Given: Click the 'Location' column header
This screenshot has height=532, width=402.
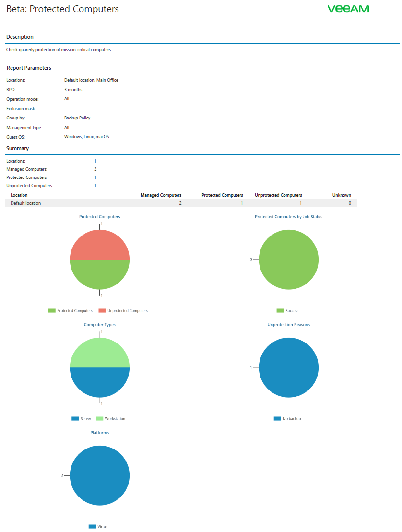Looking at the screenshot, I should [19, 195].
